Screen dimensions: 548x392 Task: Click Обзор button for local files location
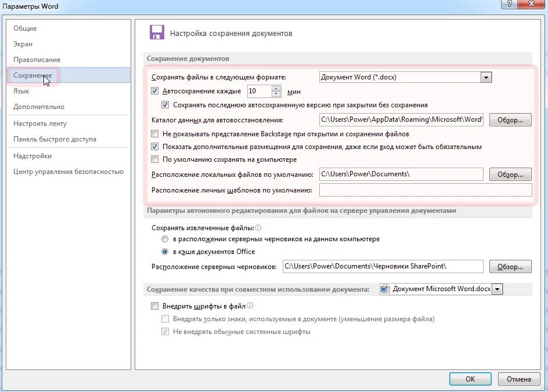point(510,174)
